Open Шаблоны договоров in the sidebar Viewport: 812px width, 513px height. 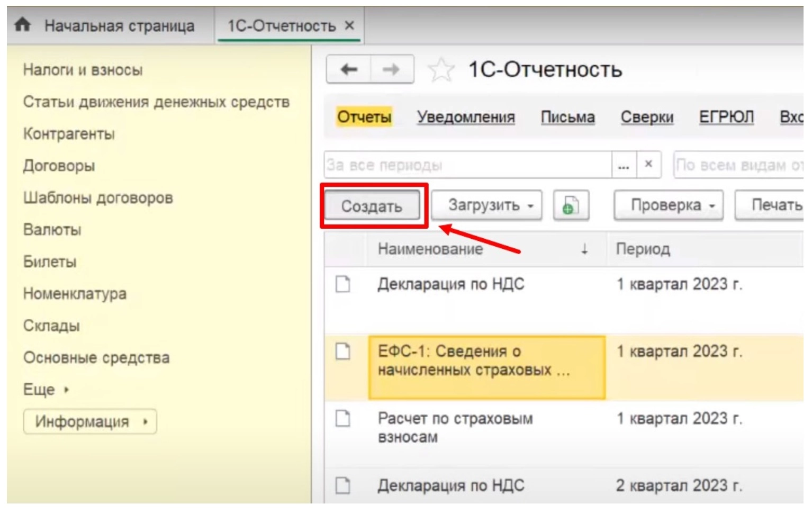coord(98,198)
